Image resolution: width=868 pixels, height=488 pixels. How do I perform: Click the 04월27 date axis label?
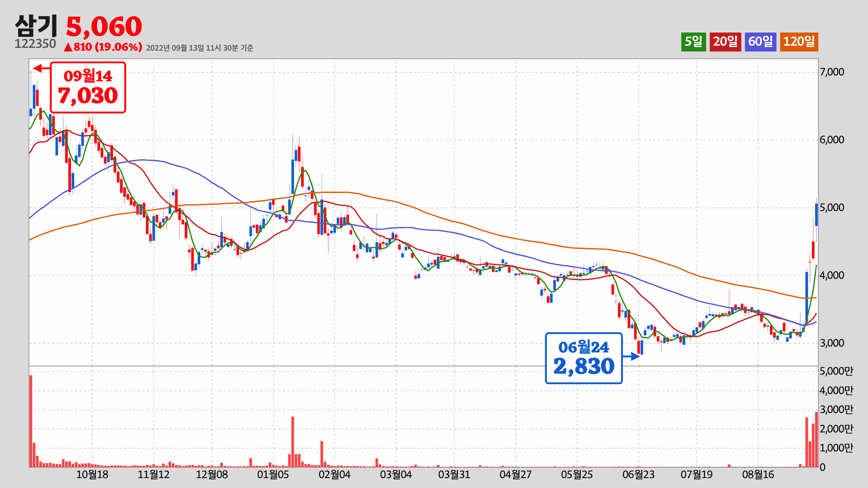click(515, 474)
